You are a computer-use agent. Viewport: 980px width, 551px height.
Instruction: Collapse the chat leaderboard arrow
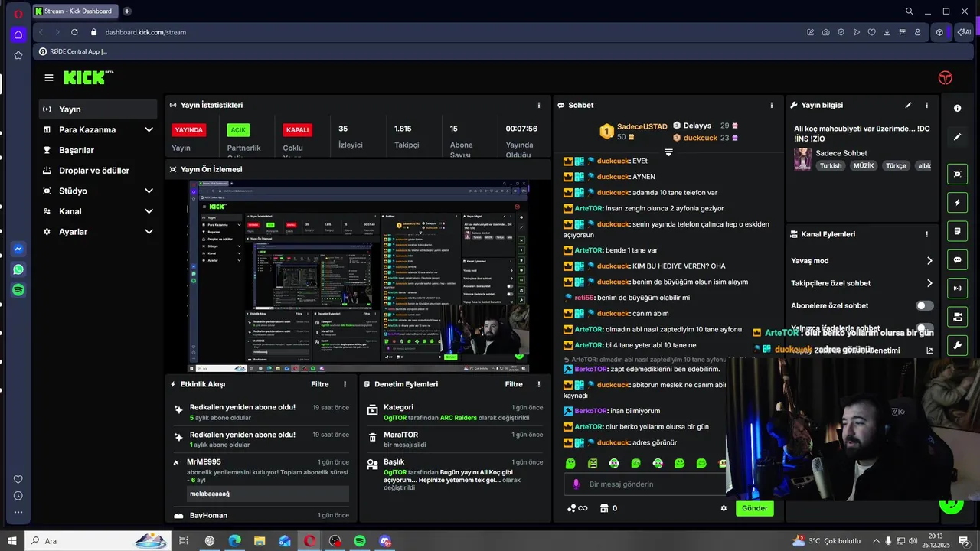[x=668, y=152]
